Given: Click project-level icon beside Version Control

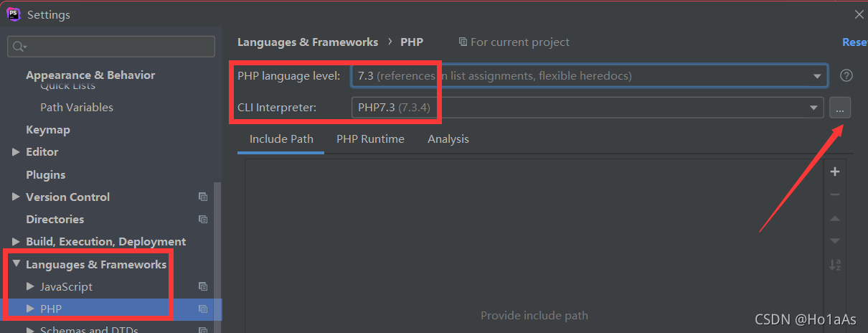Looking at the screenshot, I should (203, 197).
